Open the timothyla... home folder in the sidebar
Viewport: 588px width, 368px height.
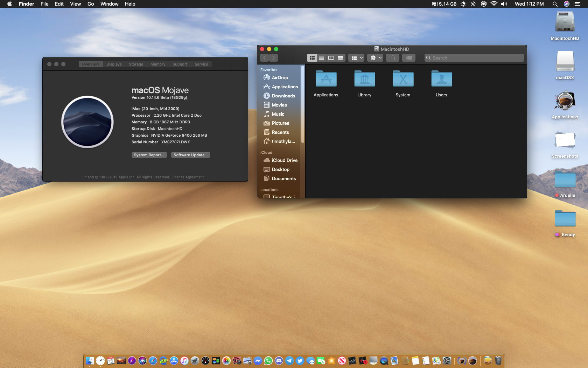(x=279, y=141)
